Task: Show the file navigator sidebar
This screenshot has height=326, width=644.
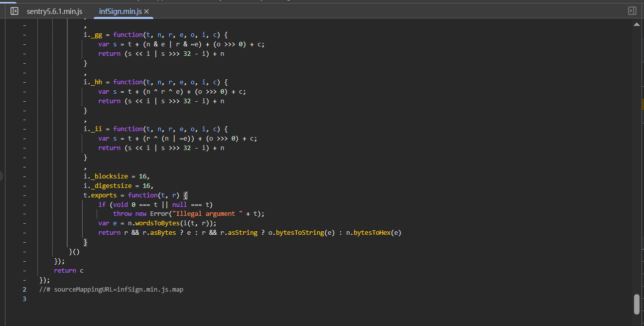Action: (14, 11)
